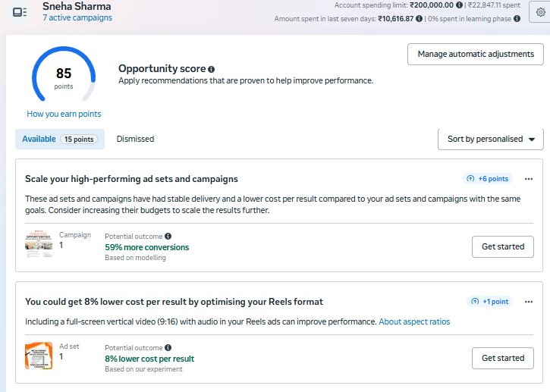Open the How you earn points link
The image size is (550, 392).
tap(64, 114)
